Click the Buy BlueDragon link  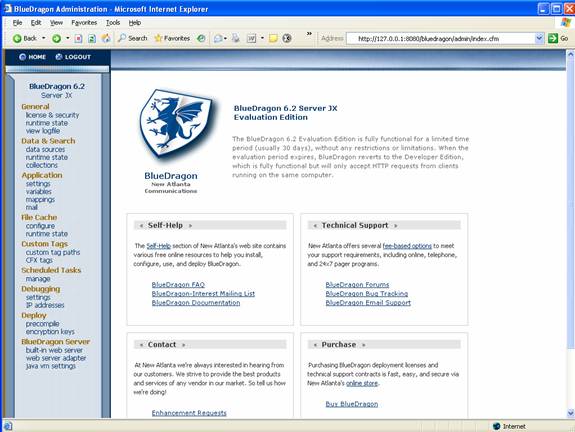352,404
